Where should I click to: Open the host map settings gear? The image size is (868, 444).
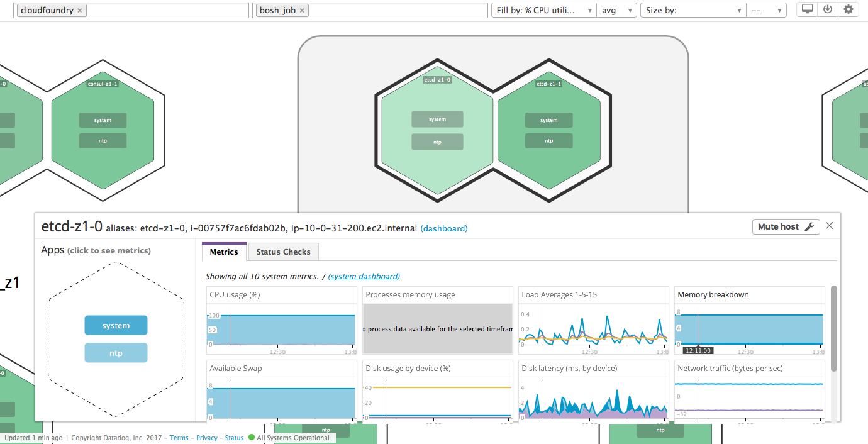pos(849,9)
